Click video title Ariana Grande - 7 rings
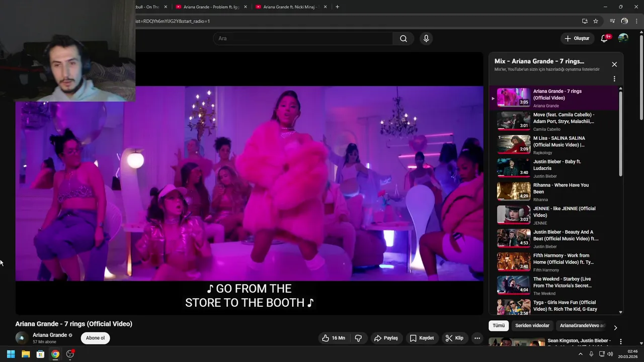Screen dimensions: 644x362 (74, 324)
